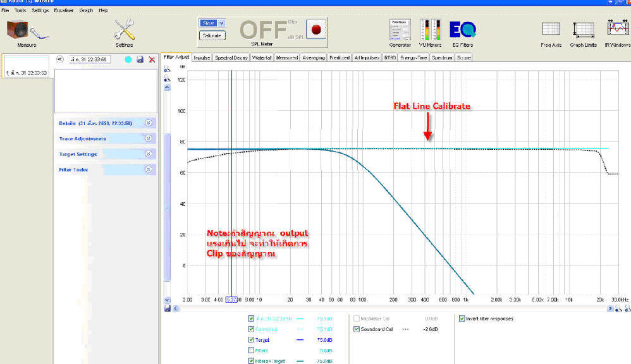This screenshot has height=364, width=631.
Task: Switch to the Spectral Decay tab
Action: [x=231, y=58]
